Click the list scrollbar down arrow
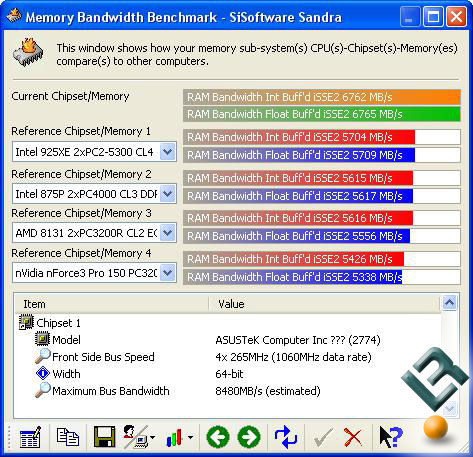This screenshot has width=473, height=457. click(449, 408)
